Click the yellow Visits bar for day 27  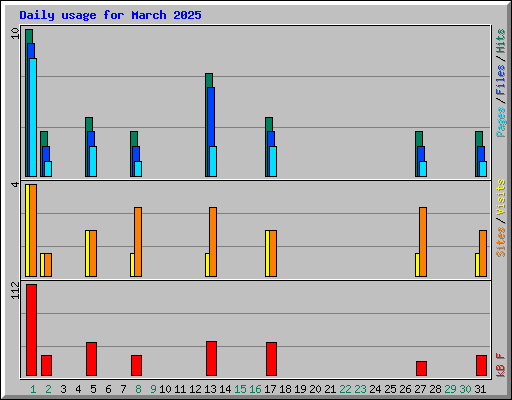click(417, 265)
